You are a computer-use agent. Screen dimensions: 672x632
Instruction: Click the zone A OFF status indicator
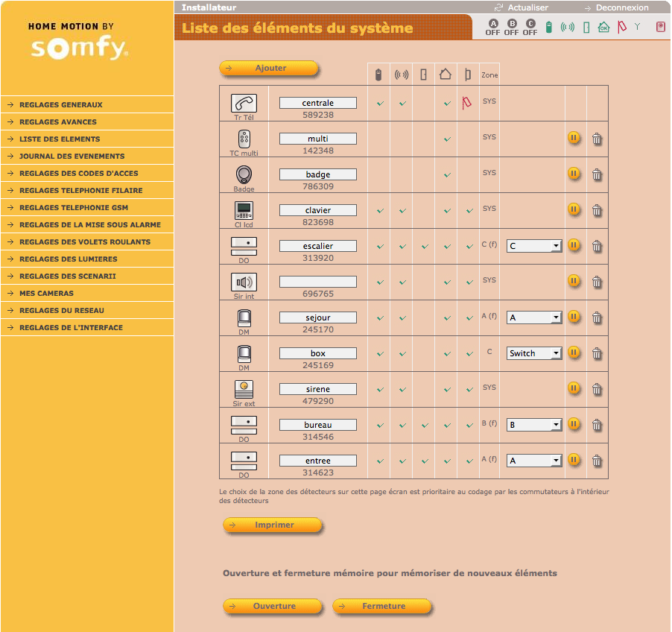[492, 28]
